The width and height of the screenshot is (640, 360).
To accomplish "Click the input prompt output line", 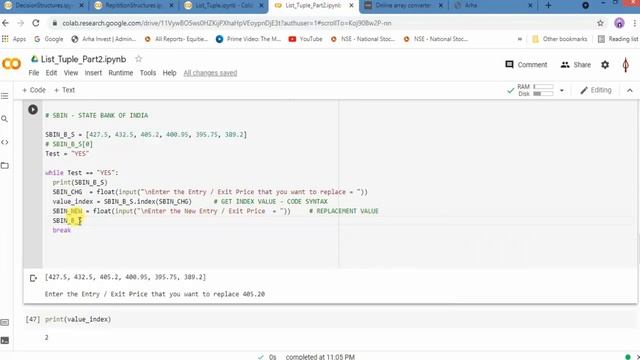I will click(x=155, y=294).
